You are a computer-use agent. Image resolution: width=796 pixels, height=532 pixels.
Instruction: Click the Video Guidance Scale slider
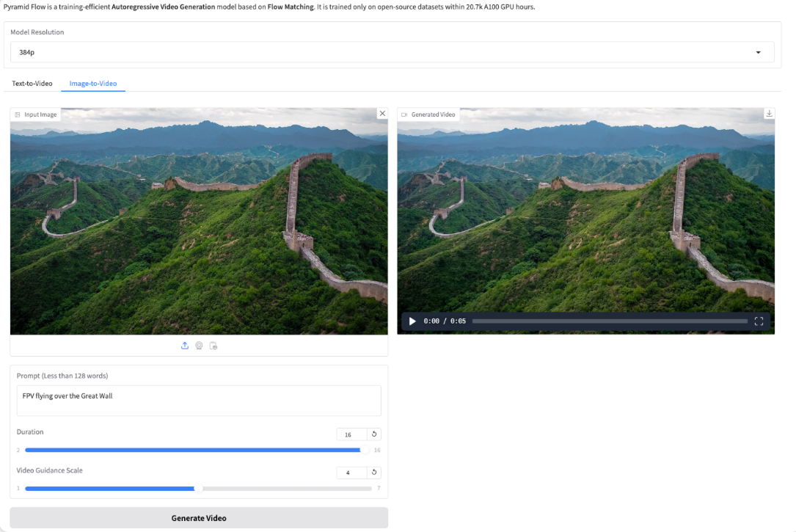[x=198, y=489]
